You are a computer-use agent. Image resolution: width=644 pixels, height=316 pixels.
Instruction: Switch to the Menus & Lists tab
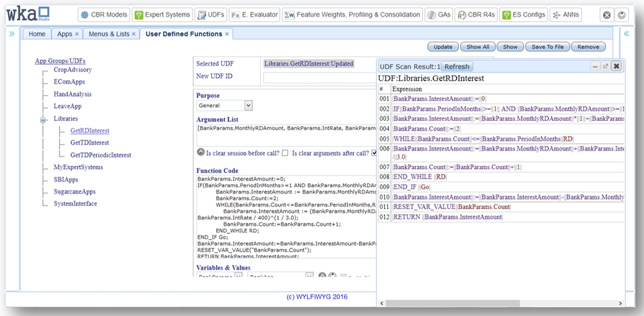(x=112, y=34)
